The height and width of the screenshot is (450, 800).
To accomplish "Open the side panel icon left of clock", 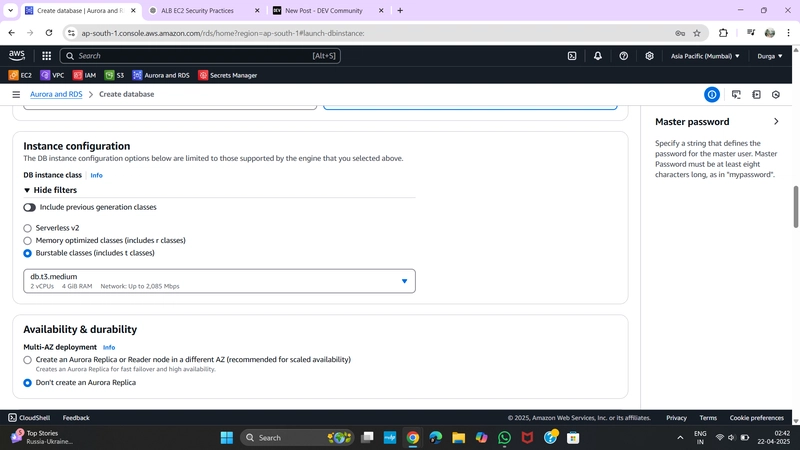I will pos(756,94).
